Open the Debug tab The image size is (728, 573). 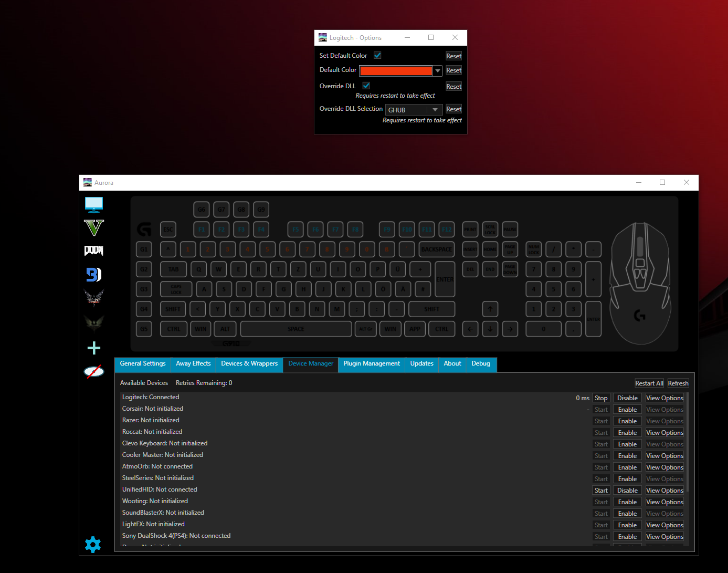pyautogui.click(x=481, y=364)
